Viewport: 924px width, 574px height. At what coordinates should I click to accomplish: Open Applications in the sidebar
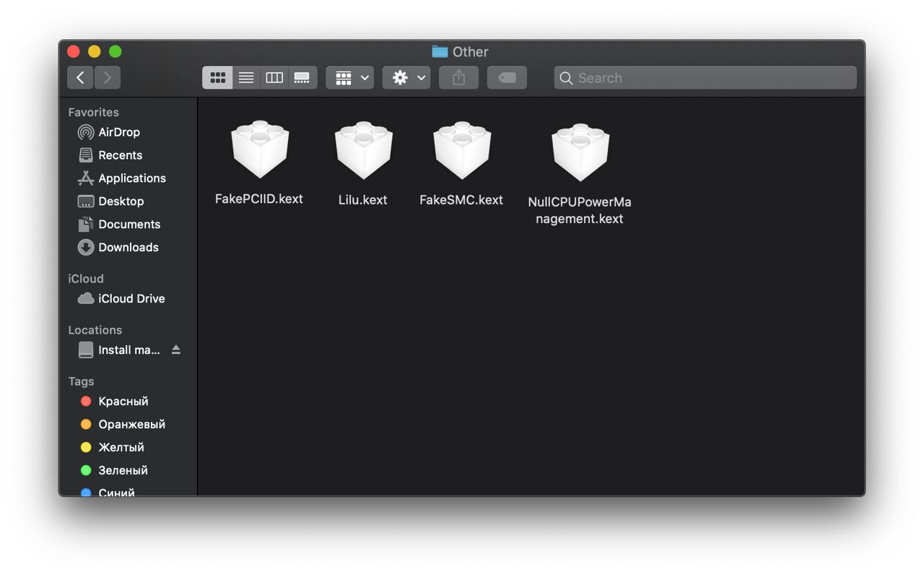click(x=131, y=178)
